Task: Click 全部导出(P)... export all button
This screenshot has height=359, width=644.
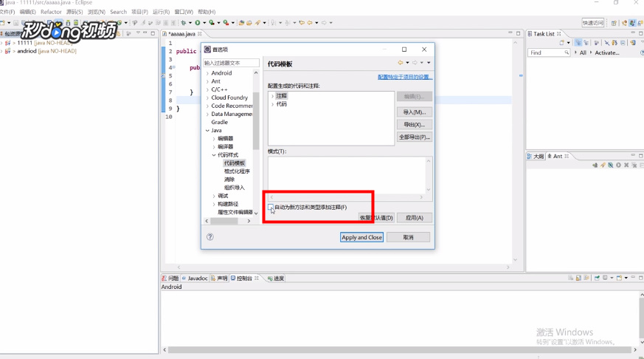Action: [x=414, y=137]
